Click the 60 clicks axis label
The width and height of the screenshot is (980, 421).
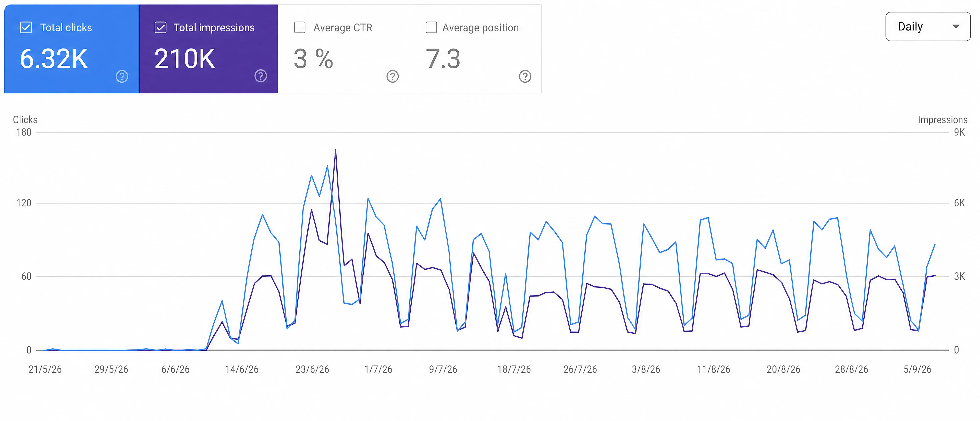click(26, 276)
